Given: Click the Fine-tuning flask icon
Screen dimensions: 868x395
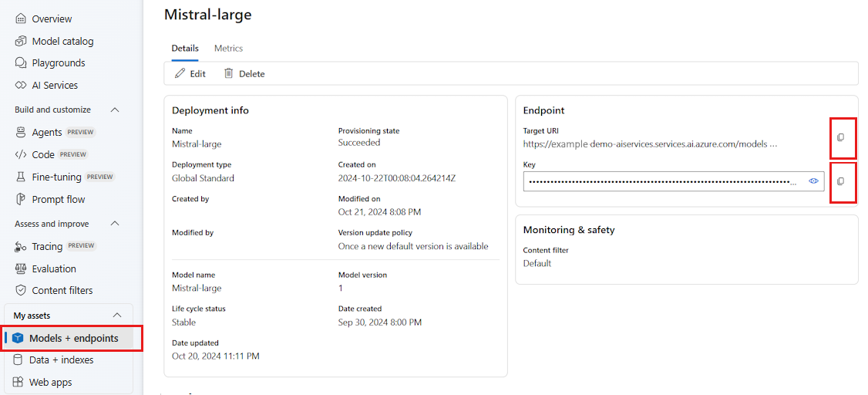Looking at the screenshot, I should pyautogui.click(x=21, y=177).
